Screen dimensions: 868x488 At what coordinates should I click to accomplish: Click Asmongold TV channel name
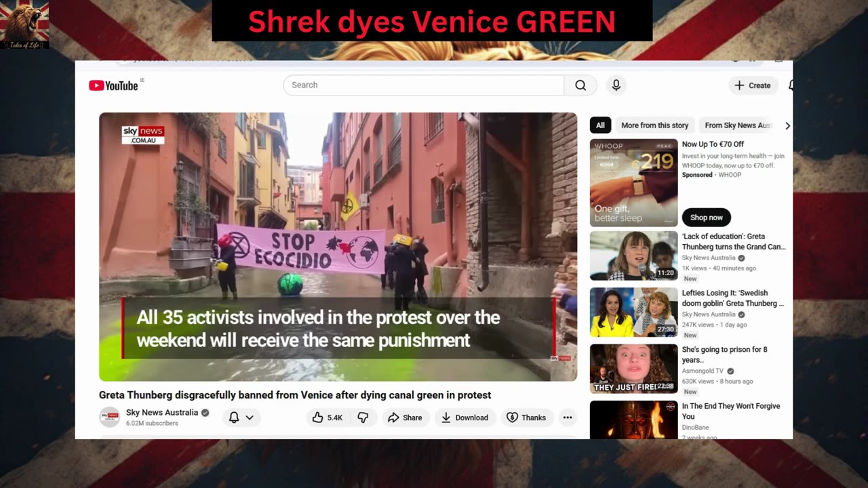pyautogui.click(x=703, y=371)
